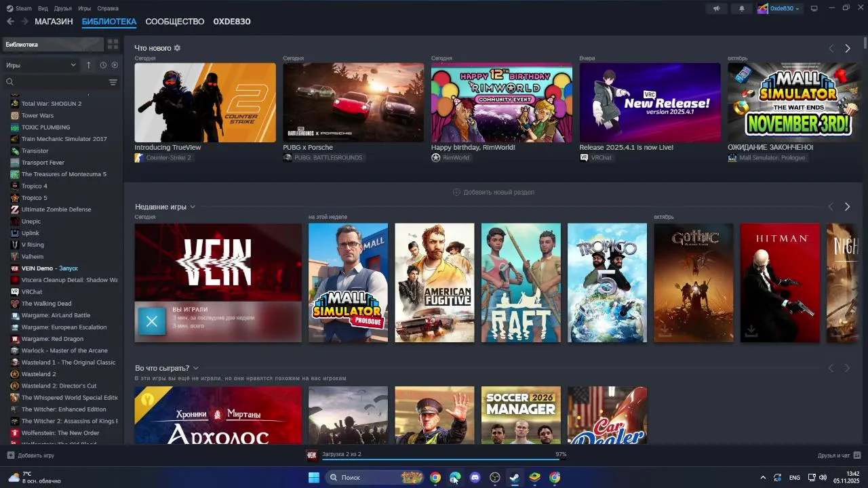This screenshot has width=868, height=488.
Task: Open account menu 0xde830
Action: coord(778,9)
